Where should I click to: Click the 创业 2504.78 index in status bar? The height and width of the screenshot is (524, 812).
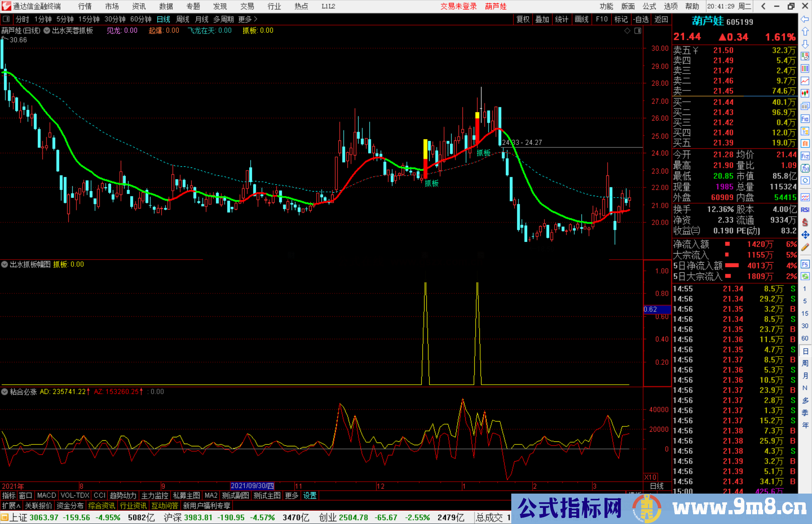(x=343, y=518)
